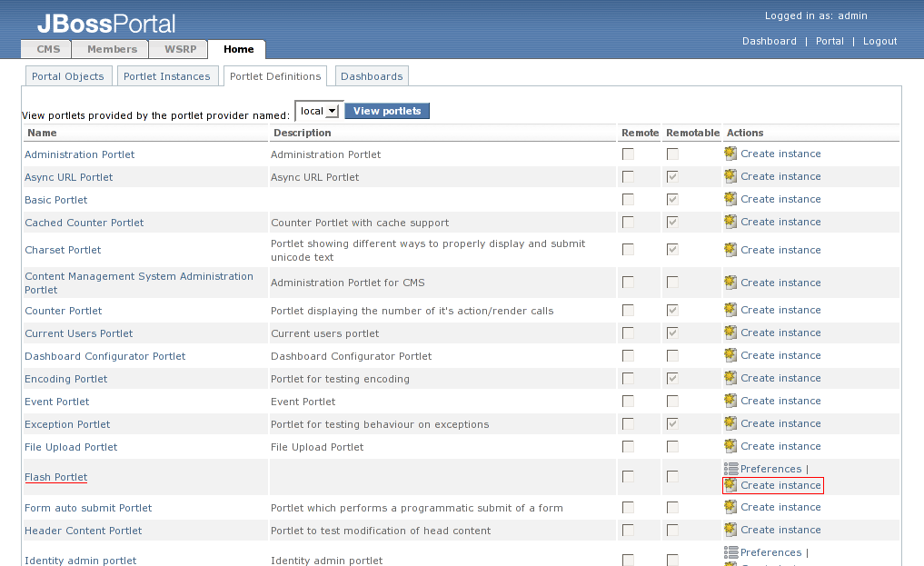Click the Logout link
The width and height of the screenshot is (924, 566).
tap(879, 41)
